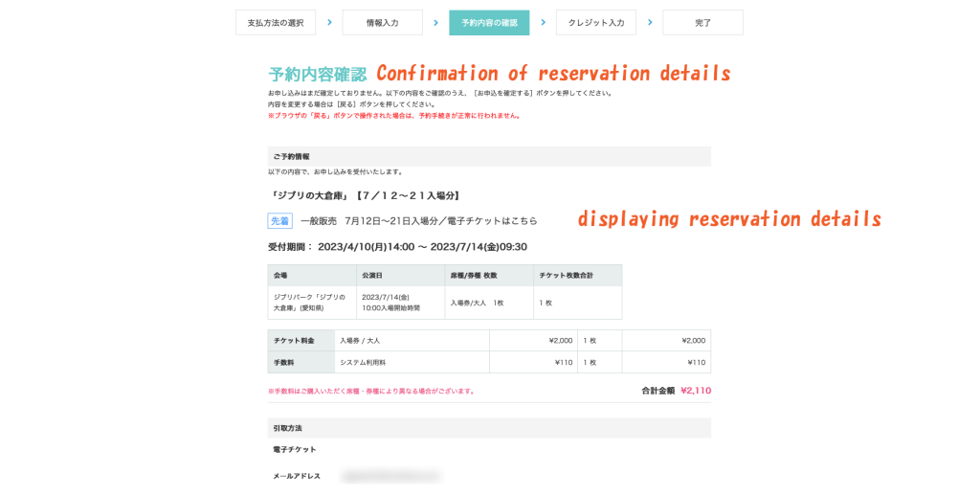Click the teal 予約内容確認 heading
980x496 pixels.
(x=317, y=75)
